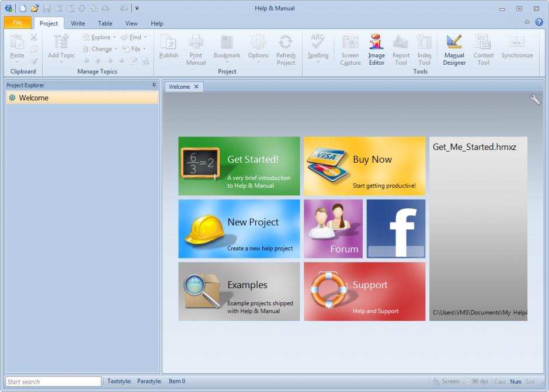
Task: Launch the Image Editor tool
Action: click(x=376, y=50)
